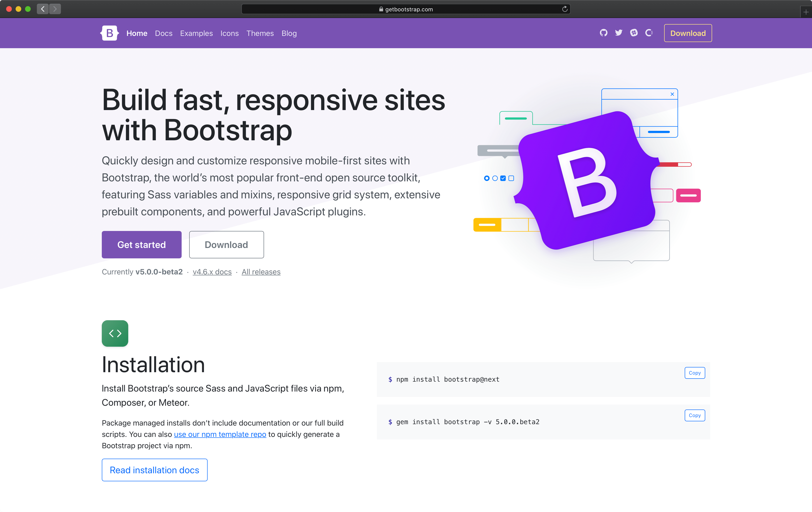Click the Copy icon for gem install command

[694, 415]
